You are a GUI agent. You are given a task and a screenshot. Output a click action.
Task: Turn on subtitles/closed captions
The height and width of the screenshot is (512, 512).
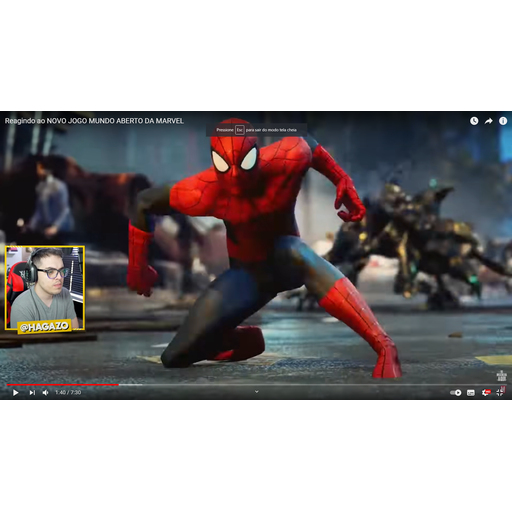471,393
